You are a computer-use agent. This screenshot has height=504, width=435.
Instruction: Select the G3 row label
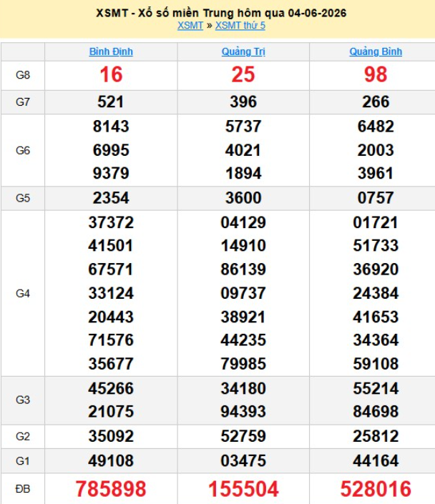point(23,400)
